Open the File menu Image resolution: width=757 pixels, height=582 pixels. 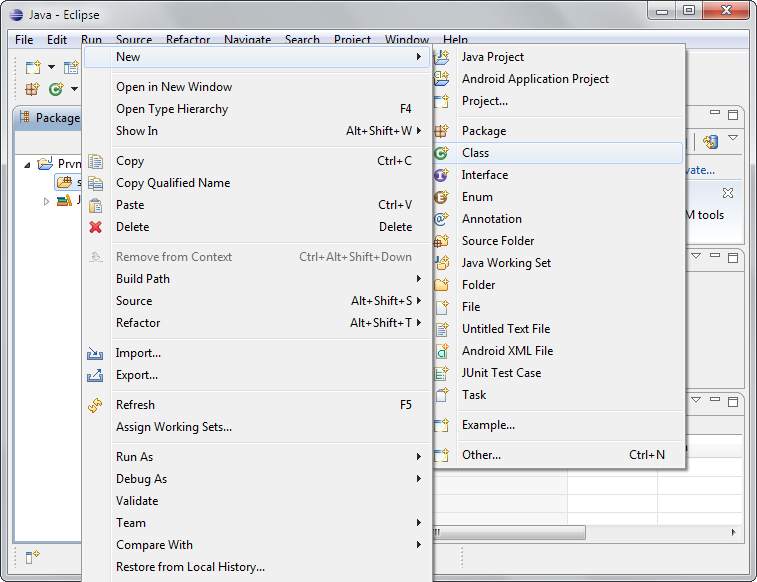pos(24,40)
